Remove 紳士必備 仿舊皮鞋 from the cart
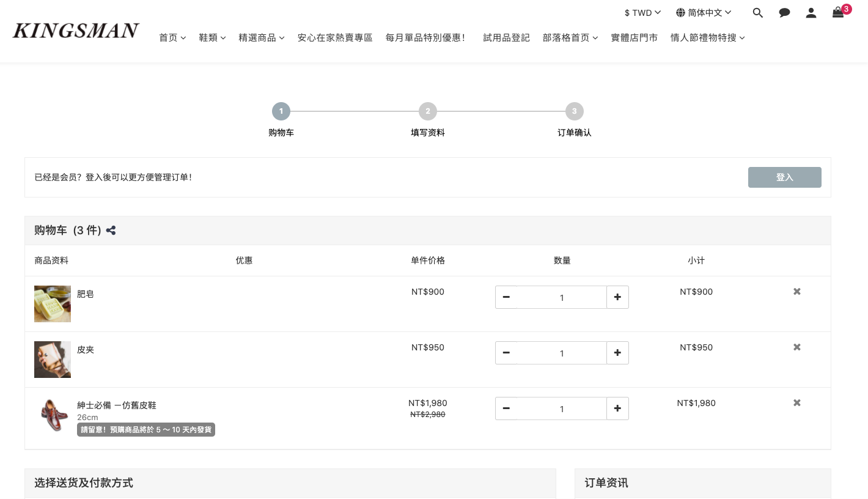Viewport: 868px width, 499px height. coord(797,403)
